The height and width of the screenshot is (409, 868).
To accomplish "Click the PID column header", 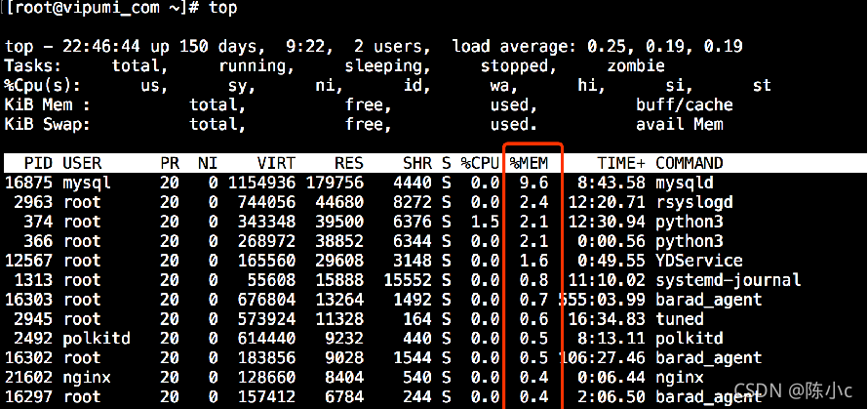I will pos(39,163).
